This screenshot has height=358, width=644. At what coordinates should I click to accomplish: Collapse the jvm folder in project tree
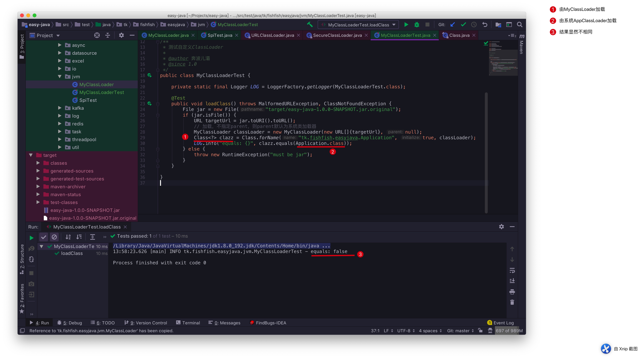coord(60,77)
